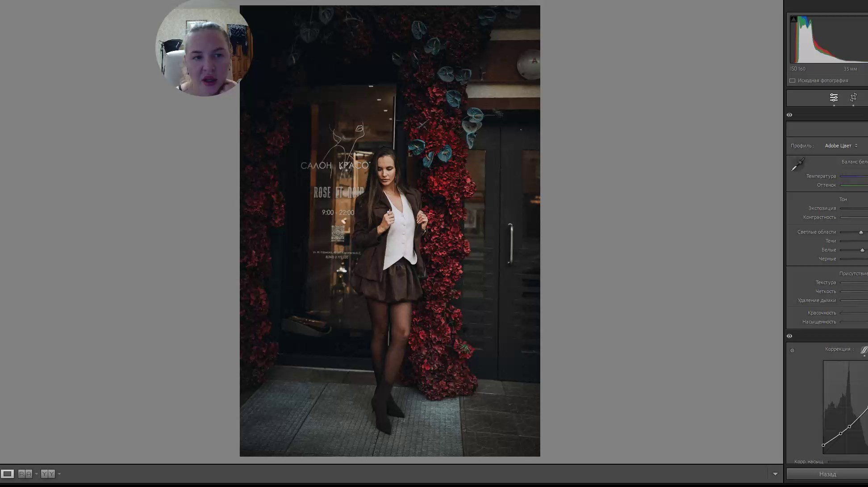Click the Профиль label
The image size is (868, 487).
(x=802, y=146)
